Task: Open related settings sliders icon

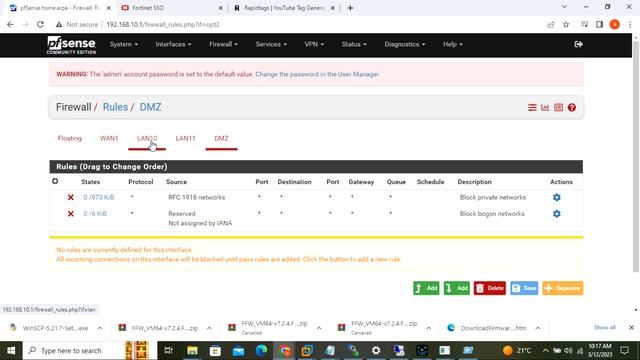Action: coord(532,107)
